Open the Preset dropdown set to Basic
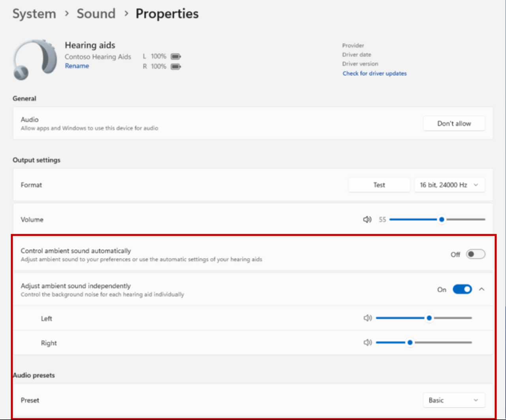 click(x=453, y=400)
